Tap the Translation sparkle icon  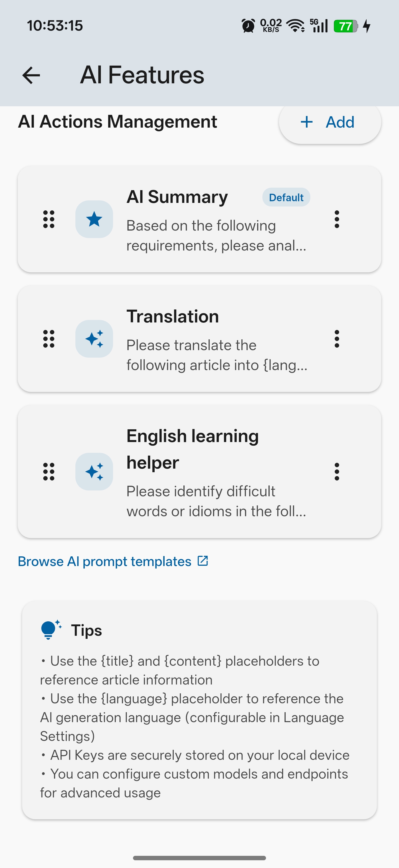(94, 339)
